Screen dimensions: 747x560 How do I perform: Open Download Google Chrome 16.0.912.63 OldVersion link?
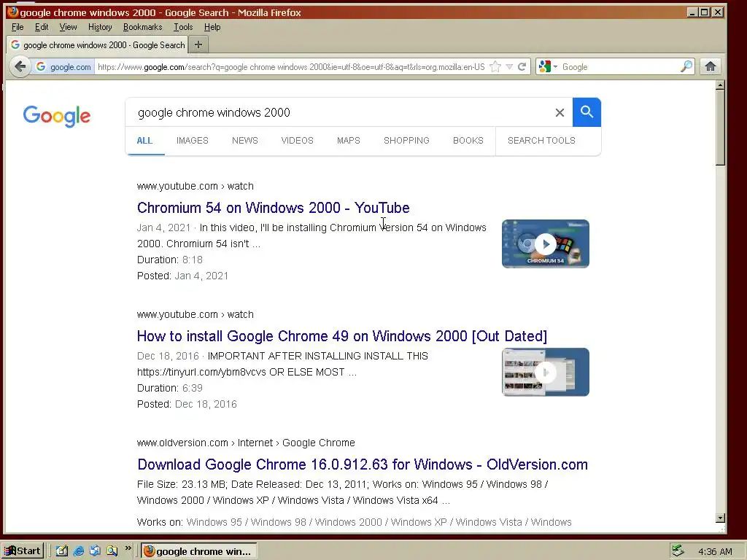coord(363,464)
